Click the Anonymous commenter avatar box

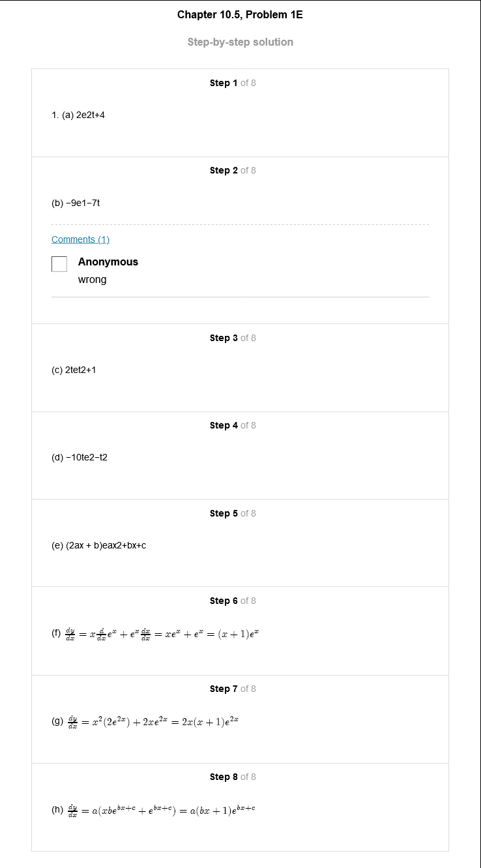pyautogui.click(x=59, y=264)
